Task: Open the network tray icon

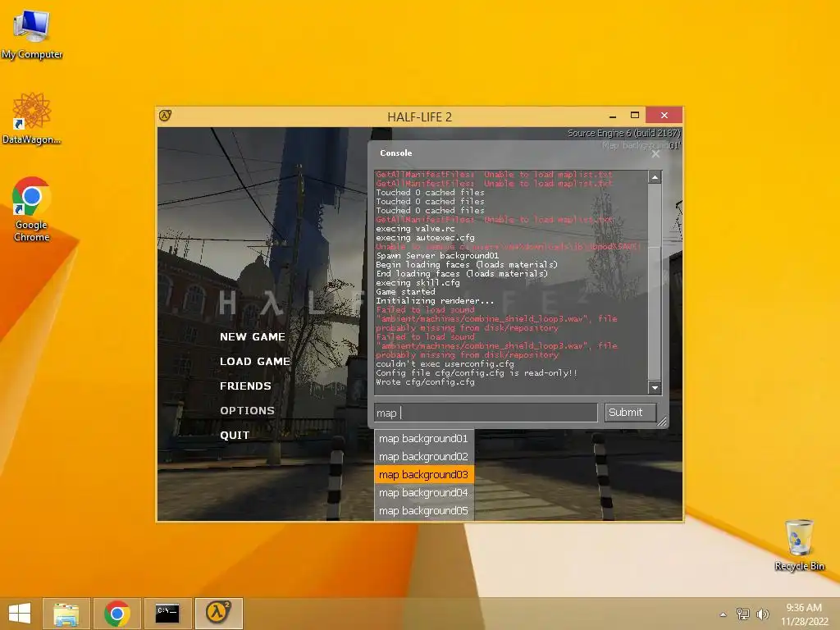Action: tap(743, 614)
